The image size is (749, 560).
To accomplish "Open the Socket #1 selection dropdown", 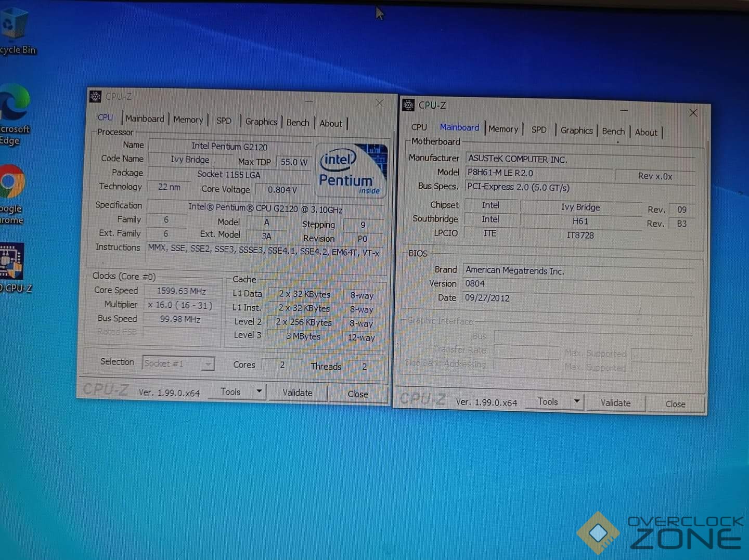I will (178, 363).
